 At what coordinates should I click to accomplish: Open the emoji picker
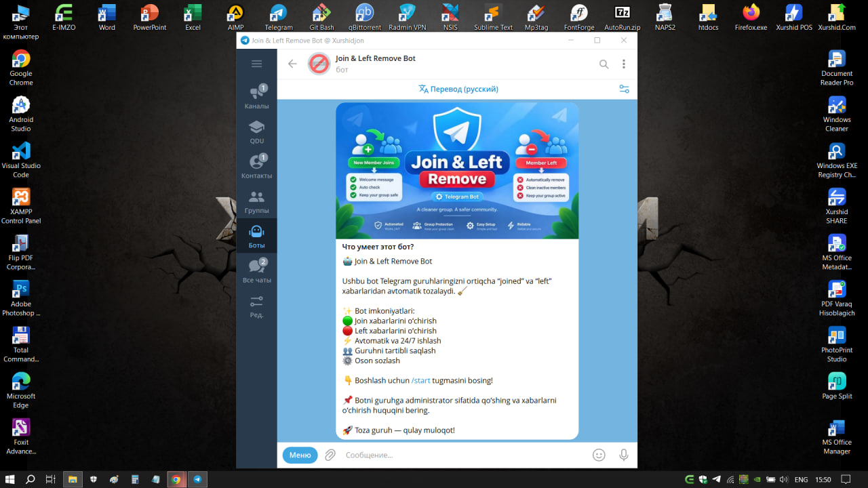coord(599,455)
